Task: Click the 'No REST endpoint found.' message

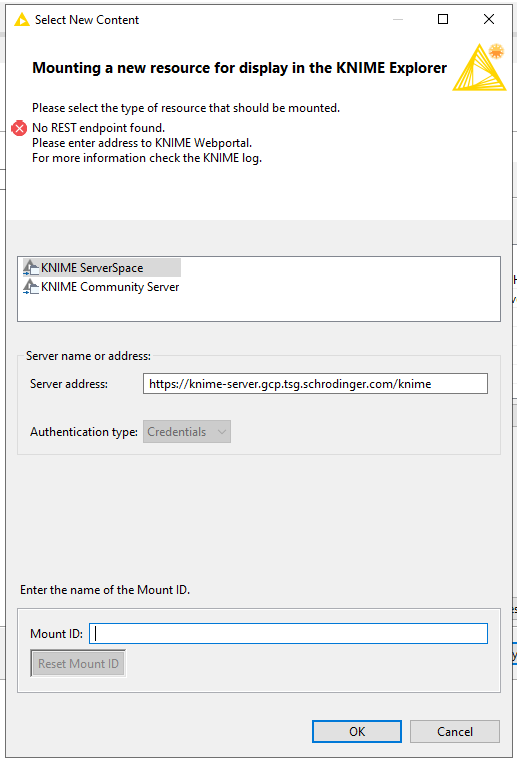Action: click(99, 128)
